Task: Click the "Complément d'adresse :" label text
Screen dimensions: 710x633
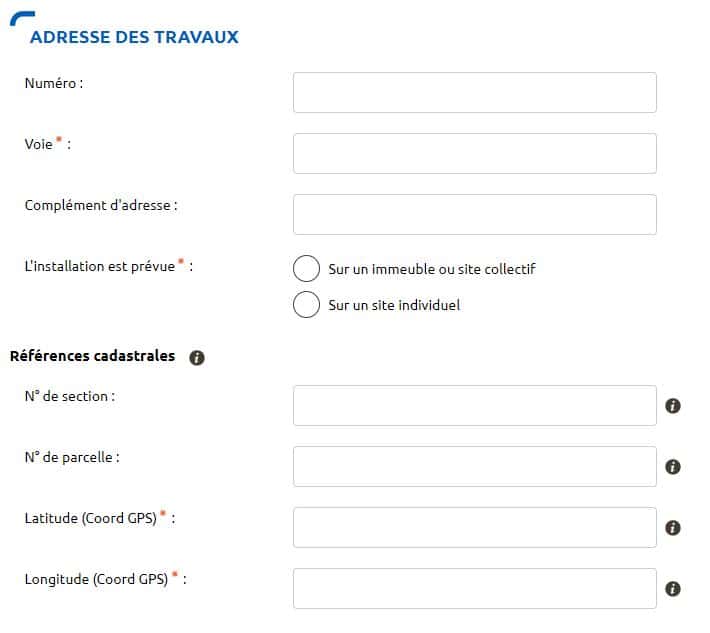Action: (x=100, y=205)
